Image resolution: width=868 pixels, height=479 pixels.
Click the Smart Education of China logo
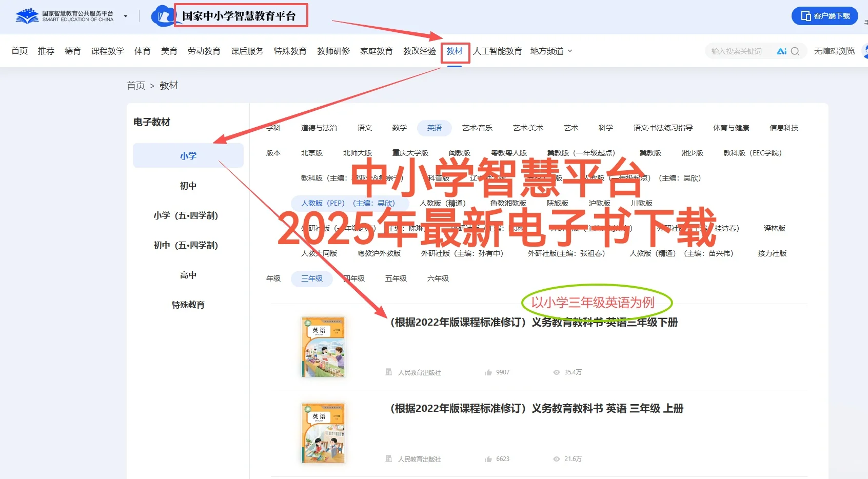pyautogui.click(x=65, y=16)
